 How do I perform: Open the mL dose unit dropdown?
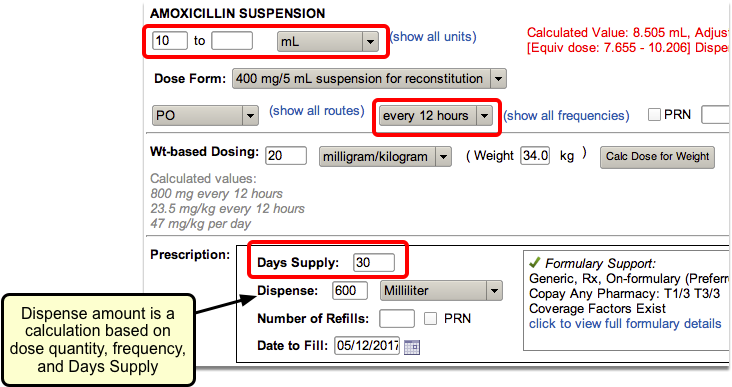point(327,42)
